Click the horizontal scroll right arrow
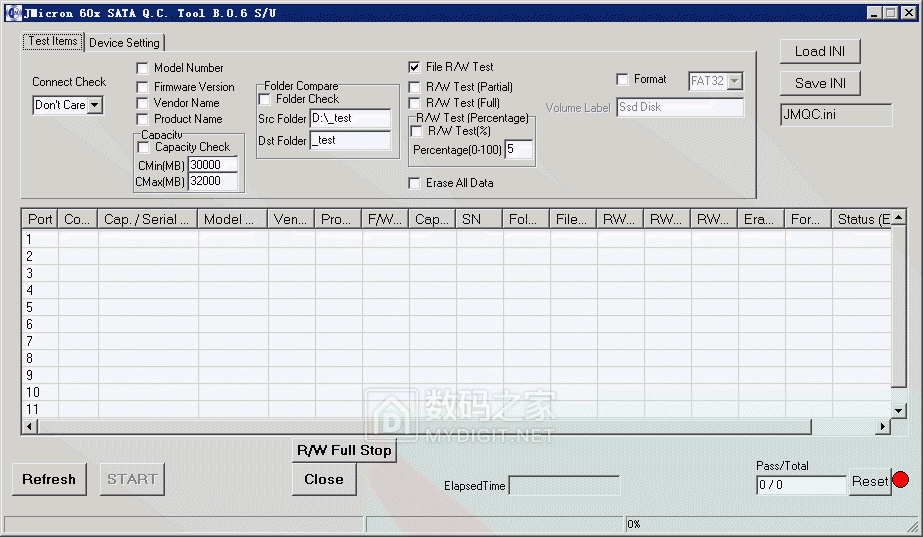This screenshot has height=537, width=923. point(882,426)
